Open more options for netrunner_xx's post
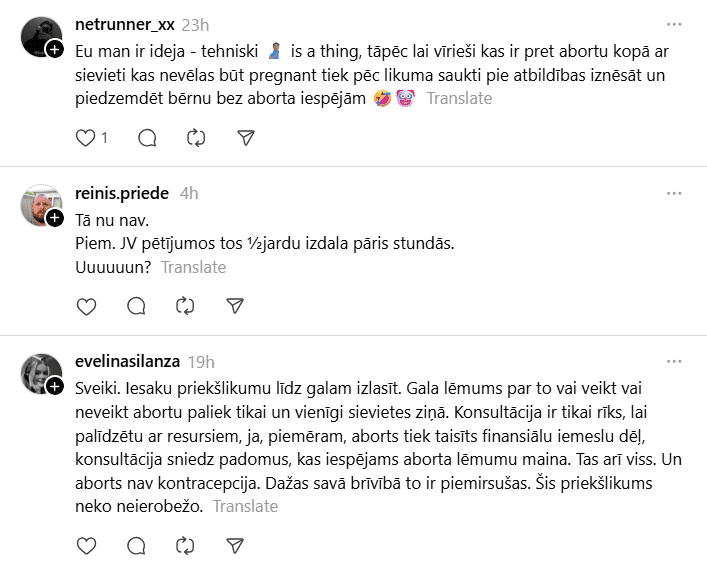707x562 pixels. pos(674,23)
